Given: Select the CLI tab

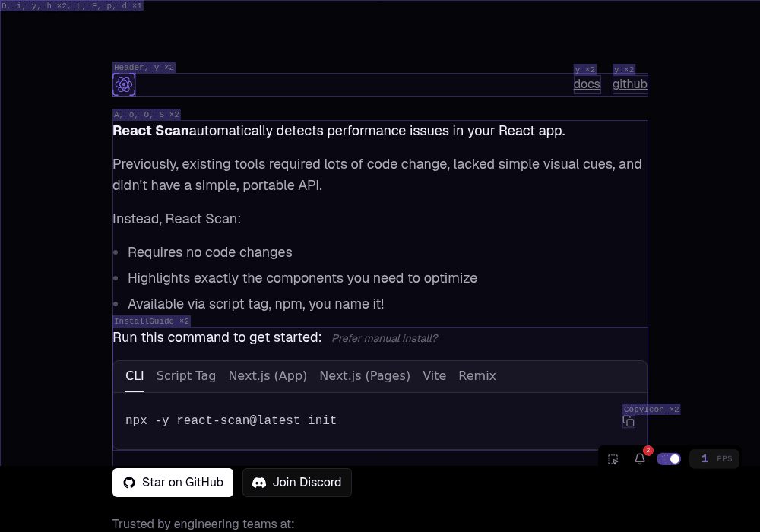Looking at the screenshot, I should click(x=135, y=375).
